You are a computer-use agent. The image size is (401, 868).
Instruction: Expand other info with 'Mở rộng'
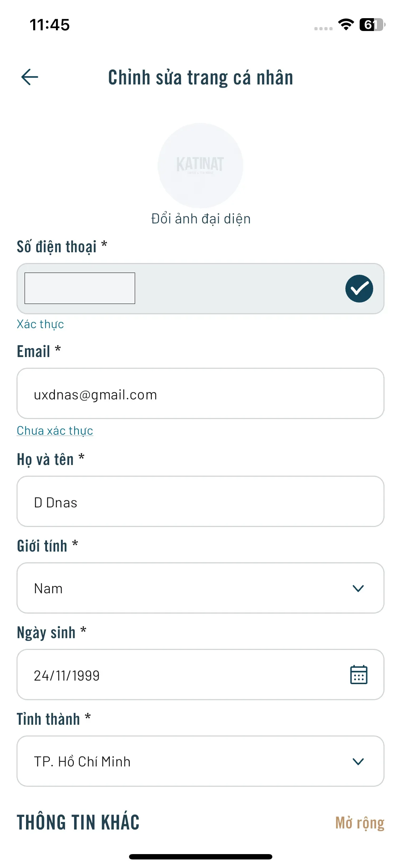pos(360,823)
